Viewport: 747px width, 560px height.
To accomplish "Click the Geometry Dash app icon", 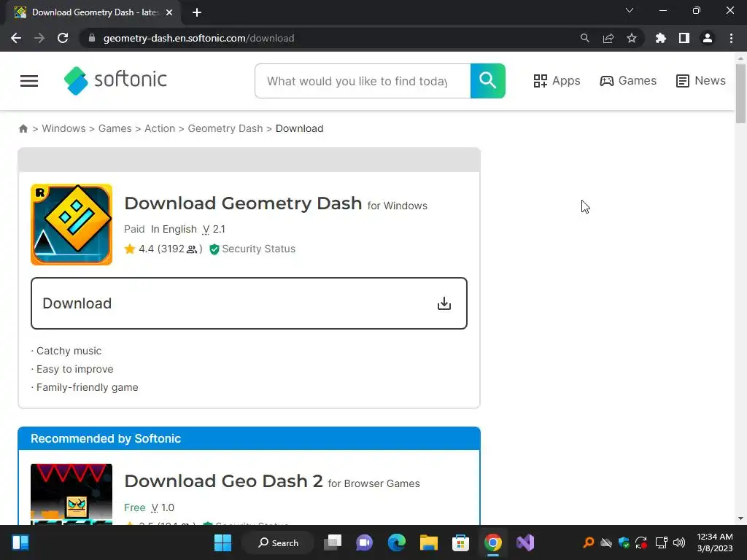I will tap(71, 225).
